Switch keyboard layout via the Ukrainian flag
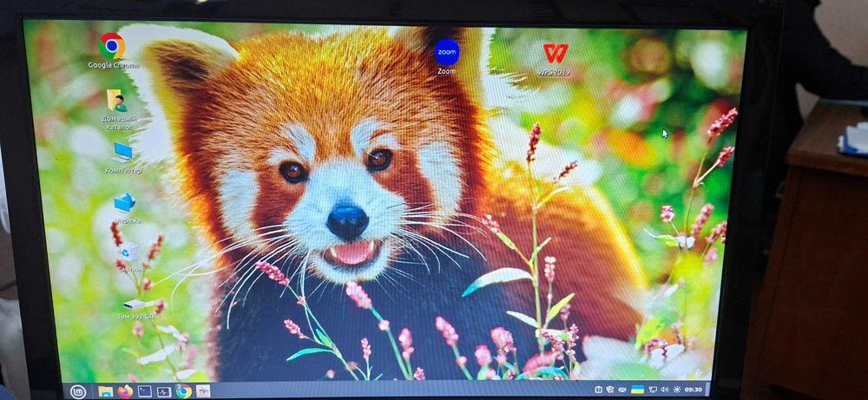Viewport: 868px width, 400px height. tap(638, 390)
